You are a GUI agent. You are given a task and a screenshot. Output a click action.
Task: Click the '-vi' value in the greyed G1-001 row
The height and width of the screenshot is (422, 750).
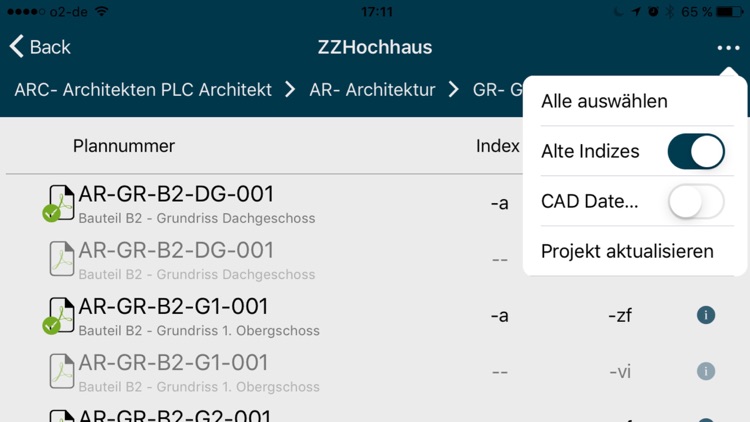click(x=620, y=372)
